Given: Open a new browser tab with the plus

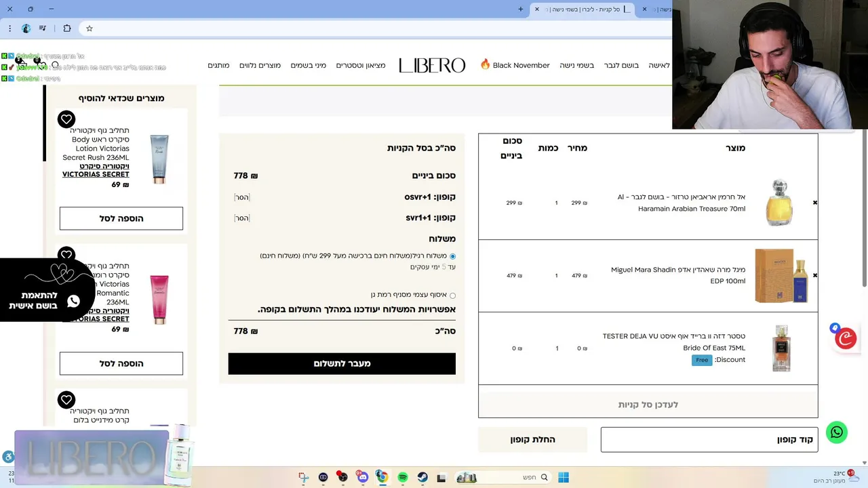Looking at the screenshot, I should (521, 9).
